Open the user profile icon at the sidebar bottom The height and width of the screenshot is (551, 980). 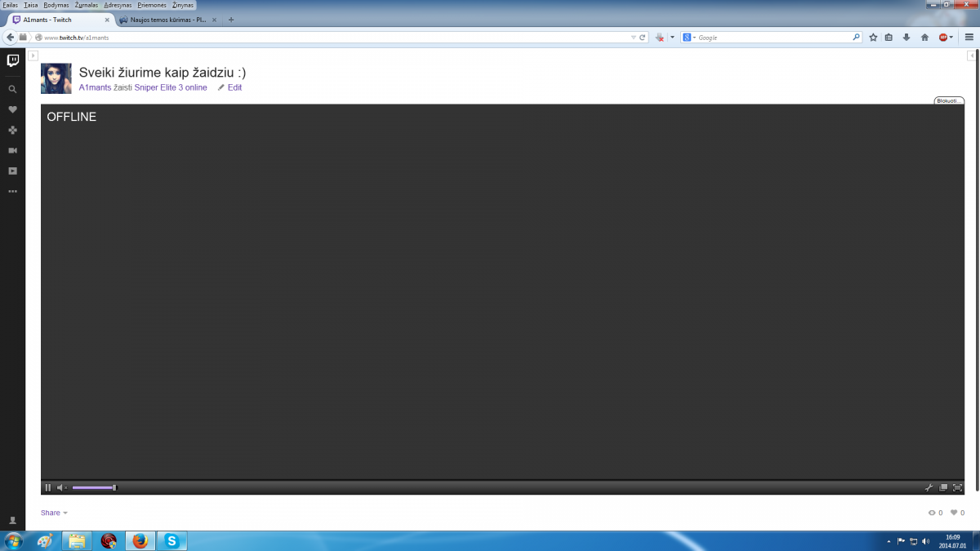pos(12,520)
